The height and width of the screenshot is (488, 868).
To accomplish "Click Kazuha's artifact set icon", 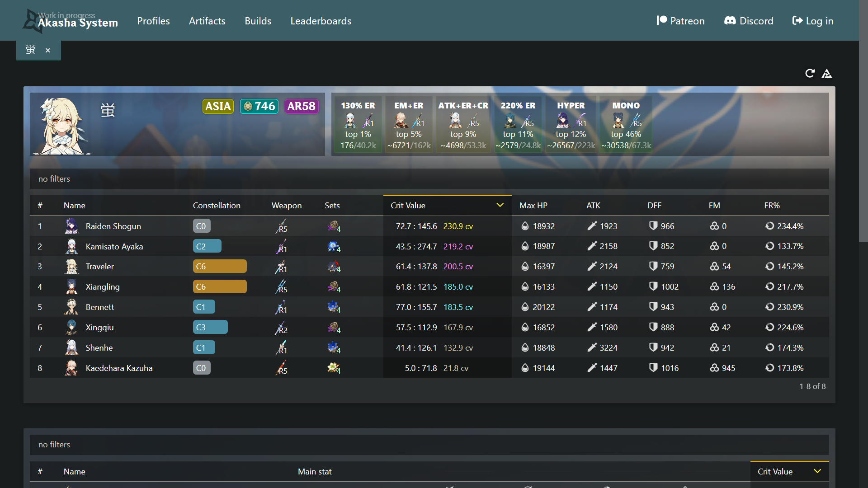I will pos(334,368).
